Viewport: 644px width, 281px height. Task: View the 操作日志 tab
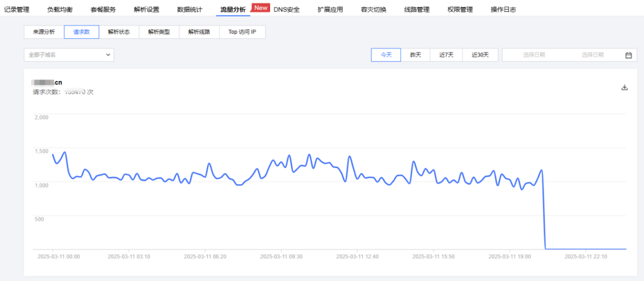click(x=503, y=10)
